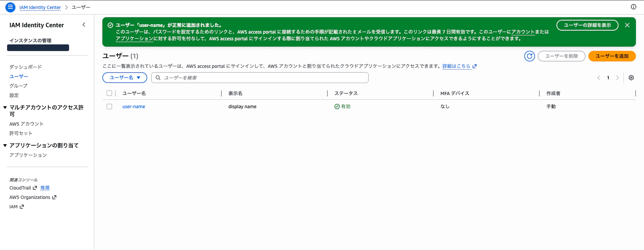Screen dimensions: 644x250
Task: Collapse アプリケーションの割り当て section
Action: 5,145
